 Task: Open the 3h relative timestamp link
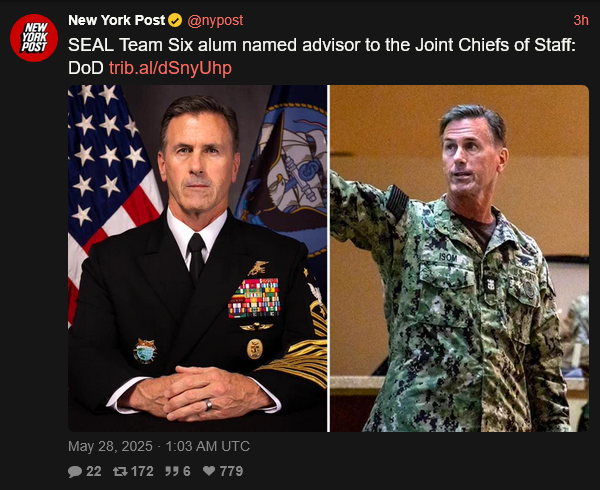click(580, 20)
